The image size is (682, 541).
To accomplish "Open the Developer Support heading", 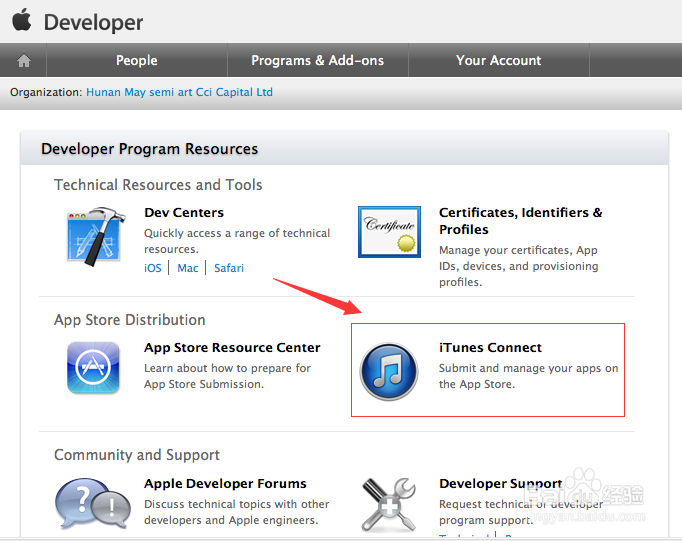I will coord(501,484).
